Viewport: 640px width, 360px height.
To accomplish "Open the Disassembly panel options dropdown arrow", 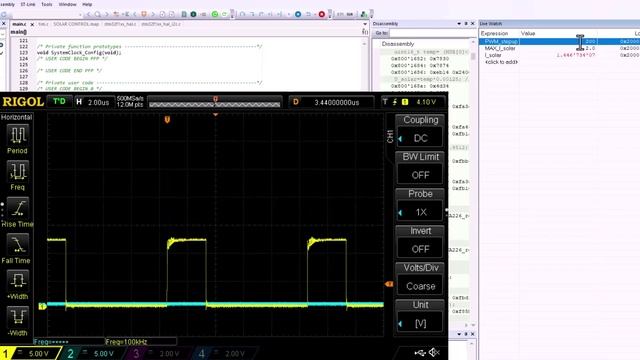I will pos(459,24).
